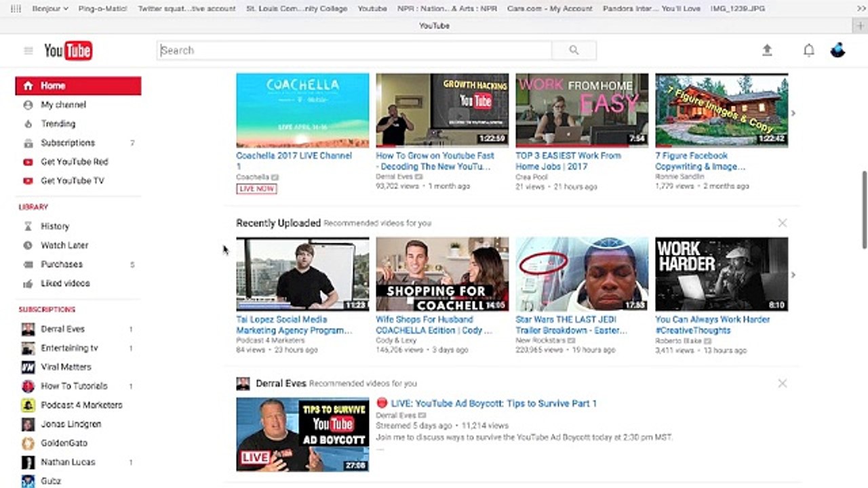
Task: Click the LIVE NOW badge under Coachella
Action: [x=256, y=188]
